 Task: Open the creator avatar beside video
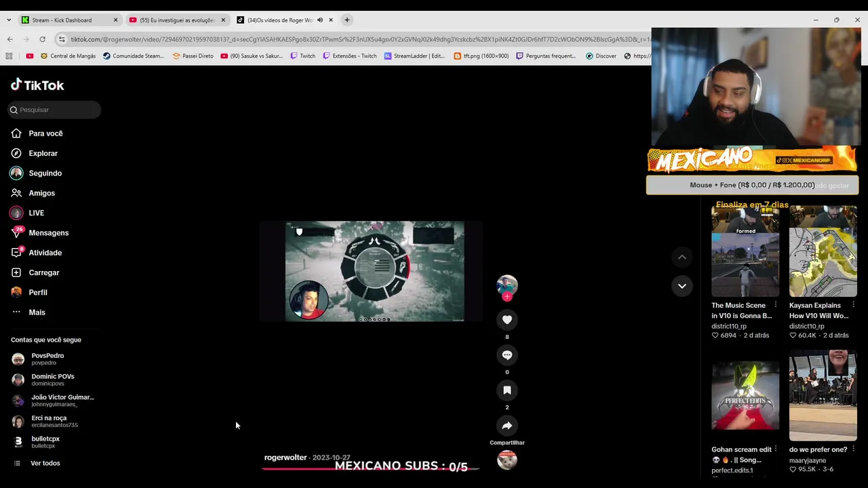point(507,285)
